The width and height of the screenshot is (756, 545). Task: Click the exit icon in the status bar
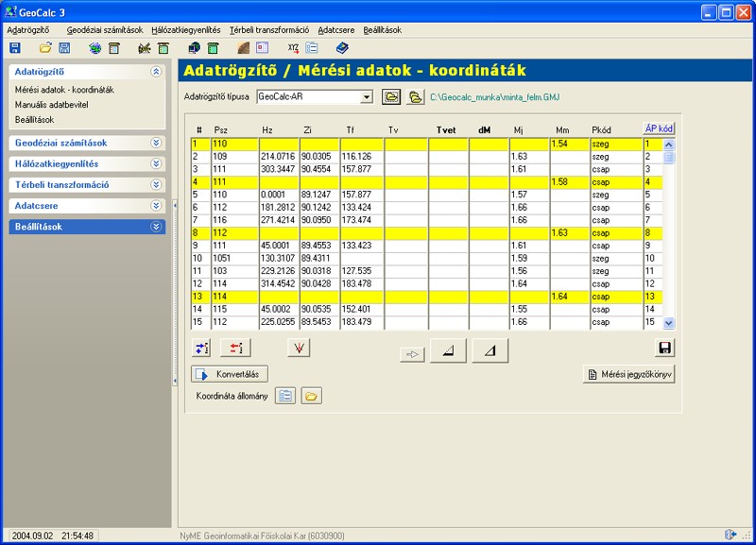coord(730,535)
